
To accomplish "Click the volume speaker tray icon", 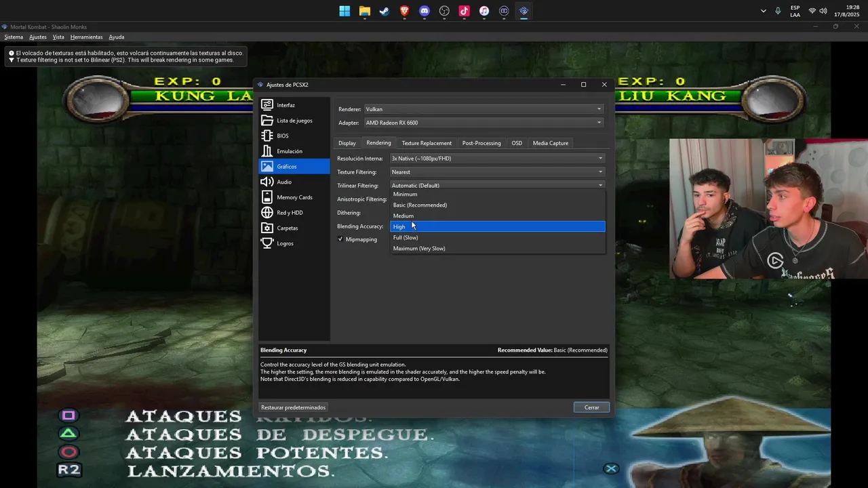I will [x=823, y=11].
